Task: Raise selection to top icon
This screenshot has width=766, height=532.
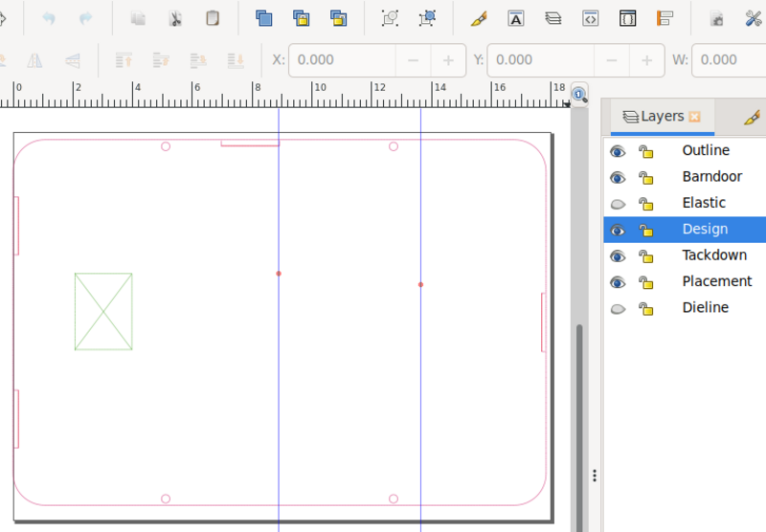Action: point(124,60)
